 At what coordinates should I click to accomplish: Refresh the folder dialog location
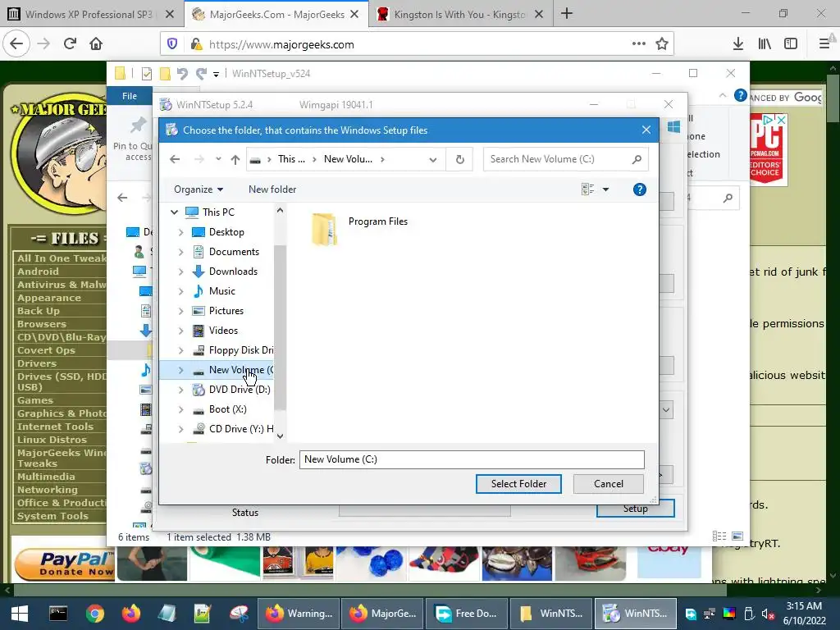(459, 159)
